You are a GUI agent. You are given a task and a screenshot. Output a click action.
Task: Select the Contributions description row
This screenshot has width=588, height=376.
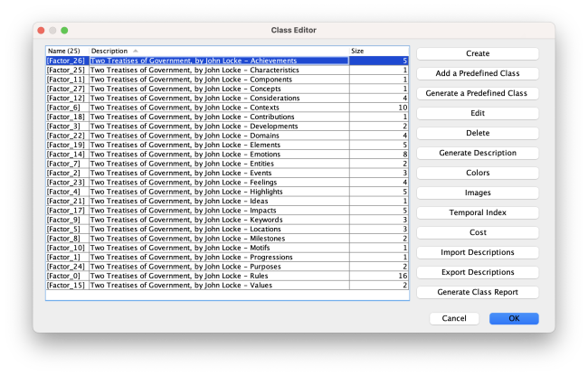pos(219,117)
